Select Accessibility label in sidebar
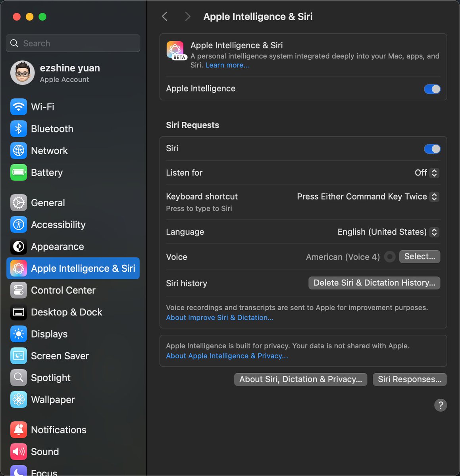 [x=58, y=225]
